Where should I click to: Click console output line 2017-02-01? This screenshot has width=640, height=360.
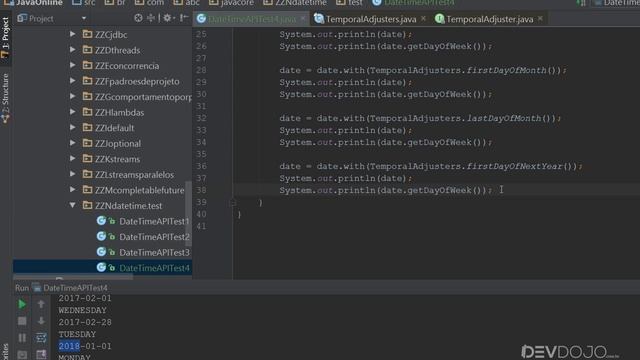(x=84, y=298)
